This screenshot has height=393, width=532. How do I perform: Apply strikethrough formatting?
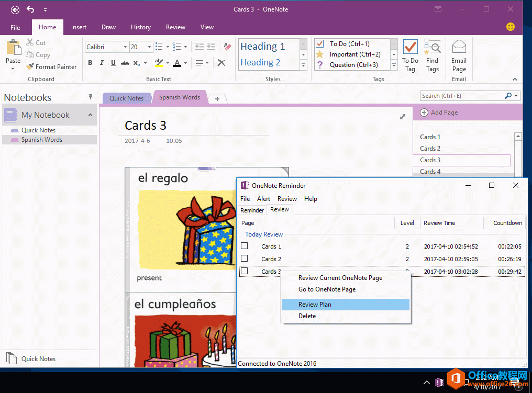[125, 62]
